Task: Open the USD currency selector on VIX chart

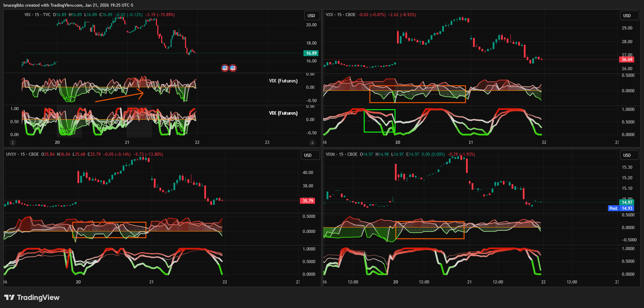Action: pyautogui.click(x=311, y=16)
